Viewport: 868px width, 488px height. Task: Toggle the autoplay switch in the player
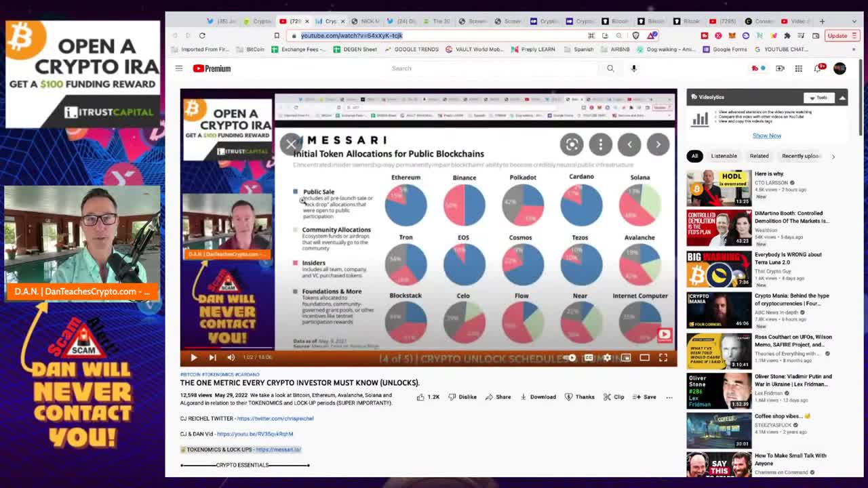(570, 358)
